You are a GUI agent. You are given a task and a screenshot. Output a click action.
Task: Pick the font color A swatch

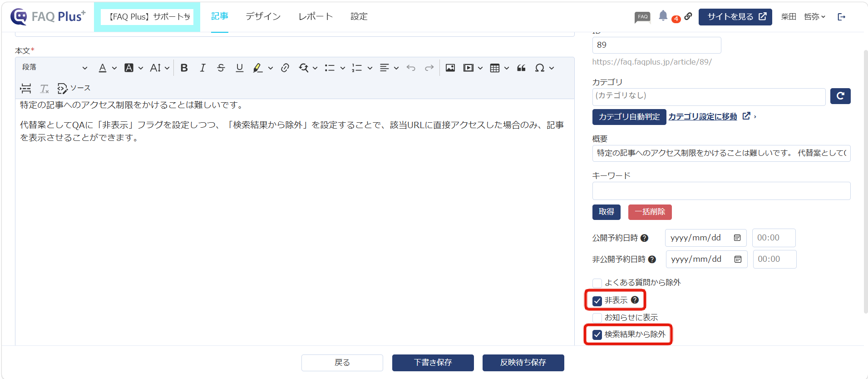103,68
